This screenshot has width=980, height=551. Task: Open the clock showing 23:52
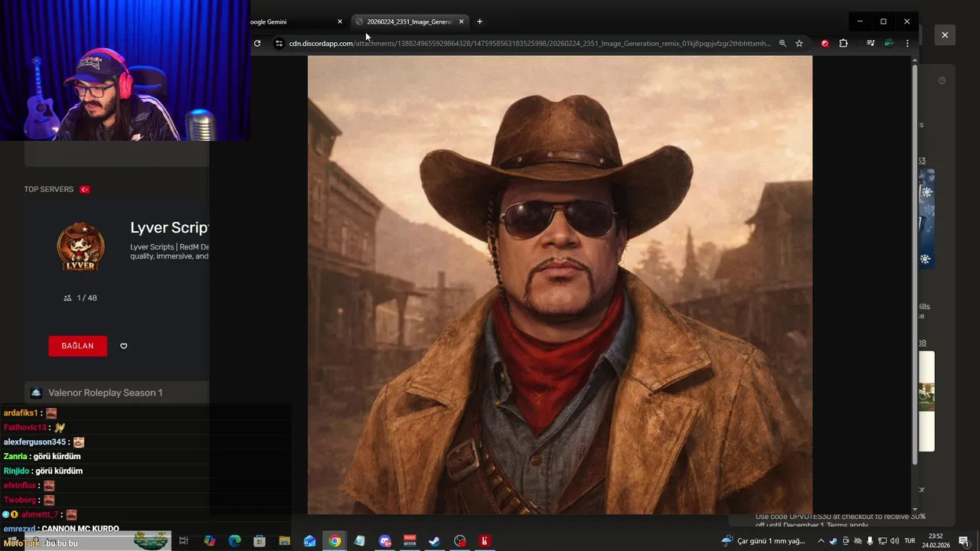tap(936, 541)
